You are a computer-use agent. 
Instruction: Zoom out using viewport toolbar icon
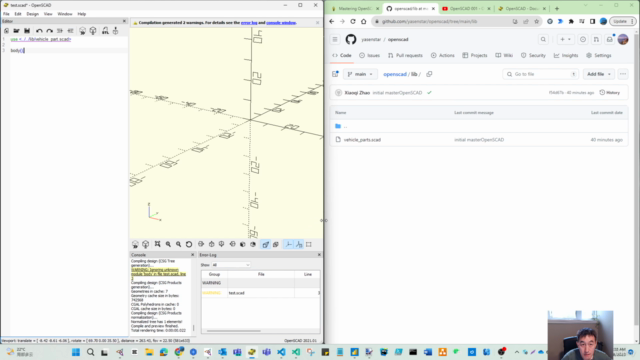(178, 244)
